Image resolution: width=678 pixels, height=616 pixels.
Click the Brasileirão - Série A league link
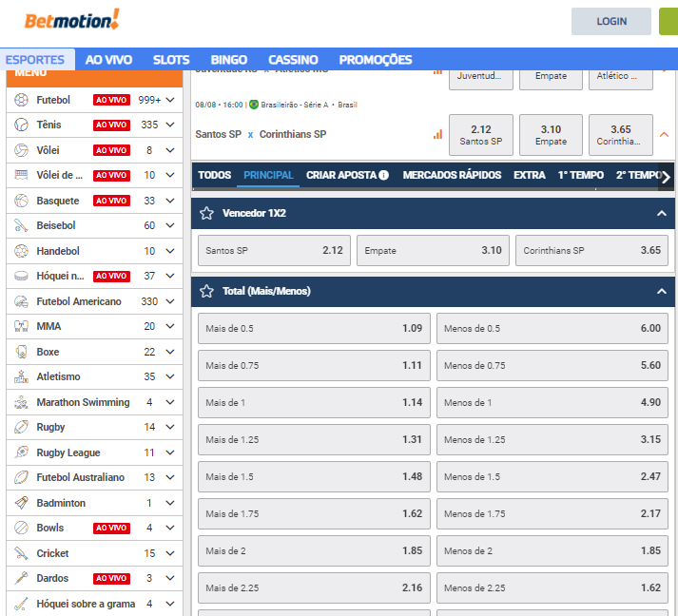pos(294,105)
